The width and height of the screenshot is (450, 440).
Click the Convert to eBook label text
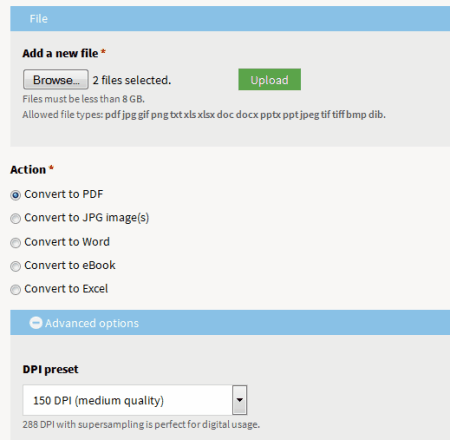coord(70,265)
